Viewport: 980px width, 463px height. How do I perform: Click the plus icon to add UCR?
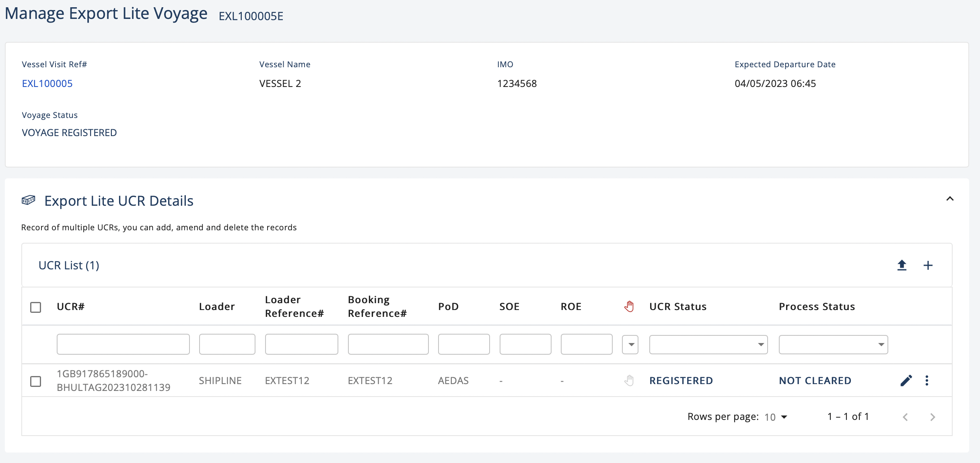point(928,265)
